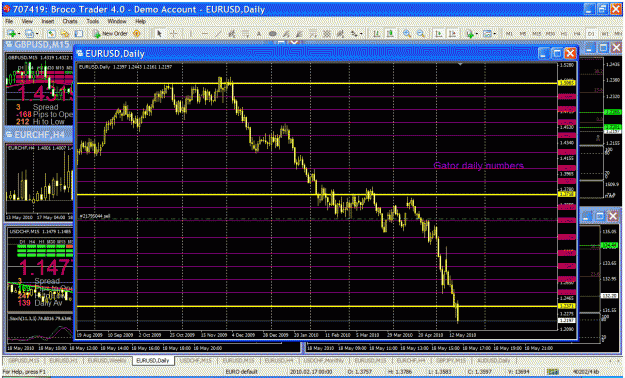Open the File menu
The image size is (625, 378).
pos(9,22)
